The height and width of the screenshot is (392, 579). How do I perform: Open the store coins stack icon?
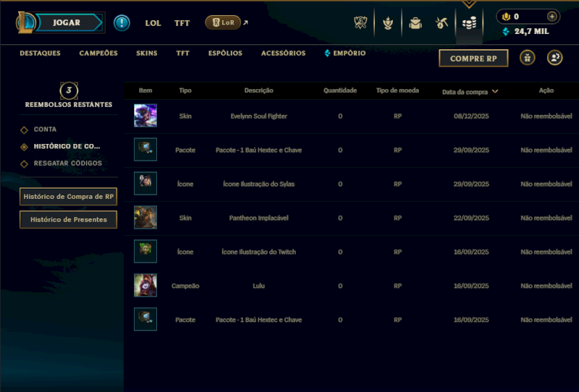(x=469, y=23)
